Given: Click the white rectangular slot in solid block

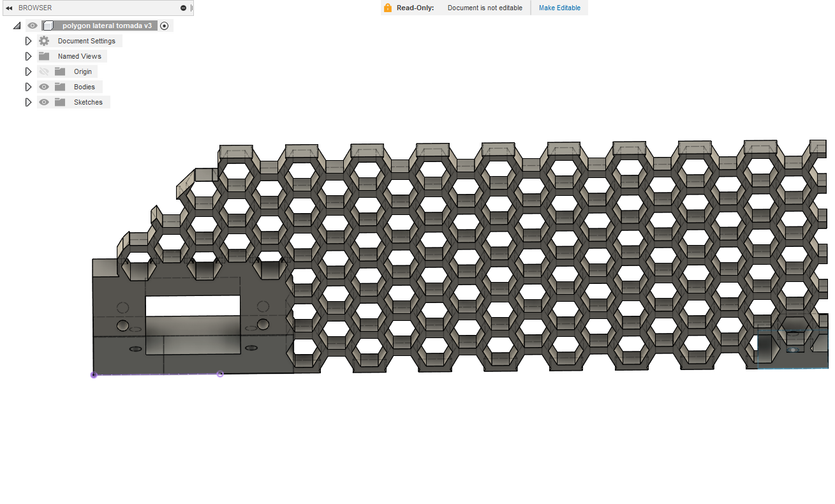Looking at the screenshot, I should [x=193, y=306].
